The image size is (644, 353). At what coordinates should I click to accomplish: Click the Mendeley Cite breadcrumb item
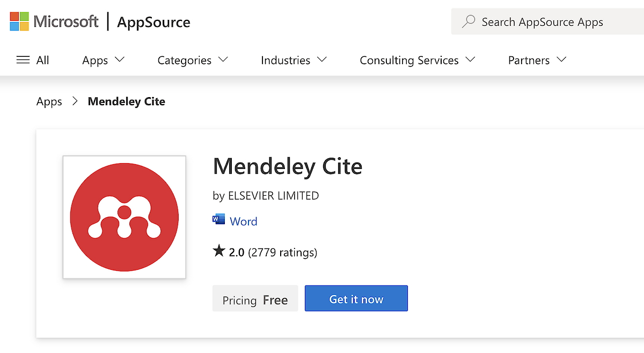tap(127, 101)
